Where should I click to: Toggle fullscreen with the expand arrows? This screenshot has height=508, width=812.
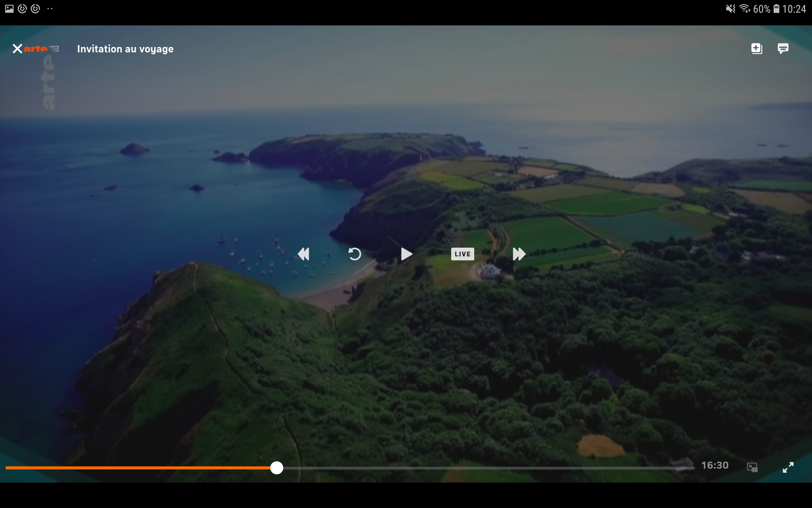click(788, 467)
